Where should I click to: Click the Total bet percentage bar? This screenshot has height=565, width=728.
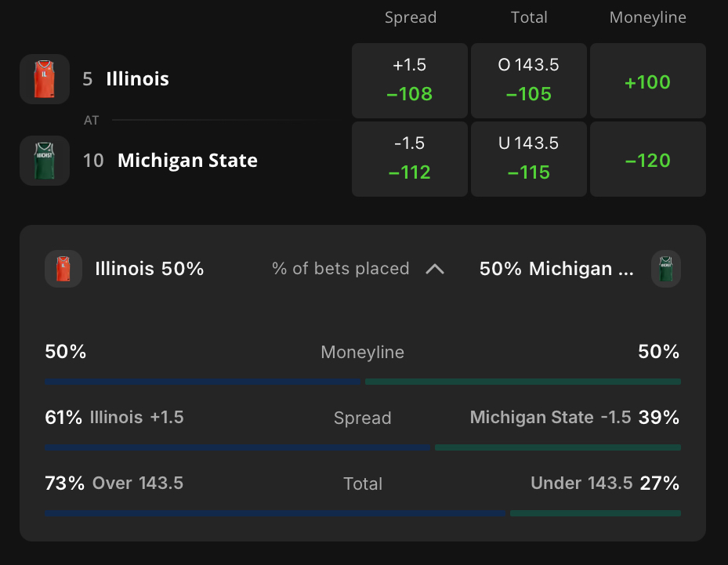(x=363, y=513)
